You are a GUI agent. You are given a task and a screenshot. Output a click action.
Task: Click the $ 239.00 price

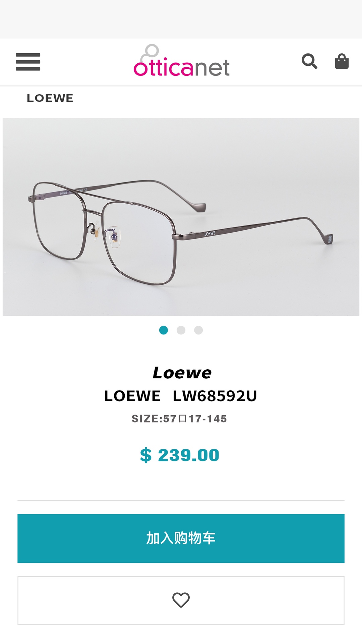[180, 455]
